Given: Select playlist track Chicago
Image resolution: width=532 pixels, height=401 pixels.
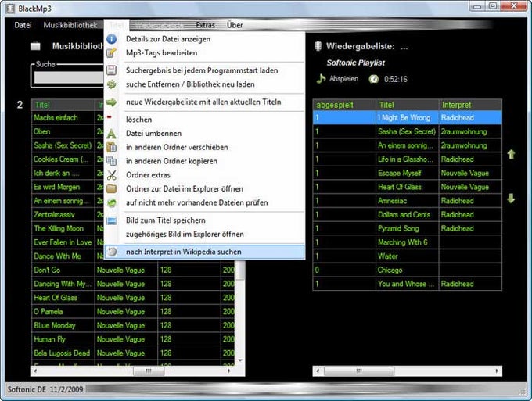Looking at the screenshot, I should click(407, 270).
